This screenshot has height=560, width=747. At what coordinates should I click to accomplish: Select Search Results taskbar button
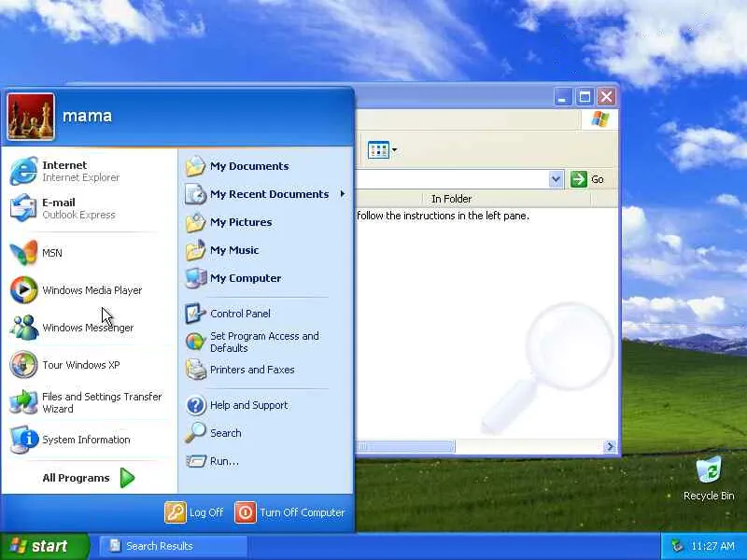(174, 546)
